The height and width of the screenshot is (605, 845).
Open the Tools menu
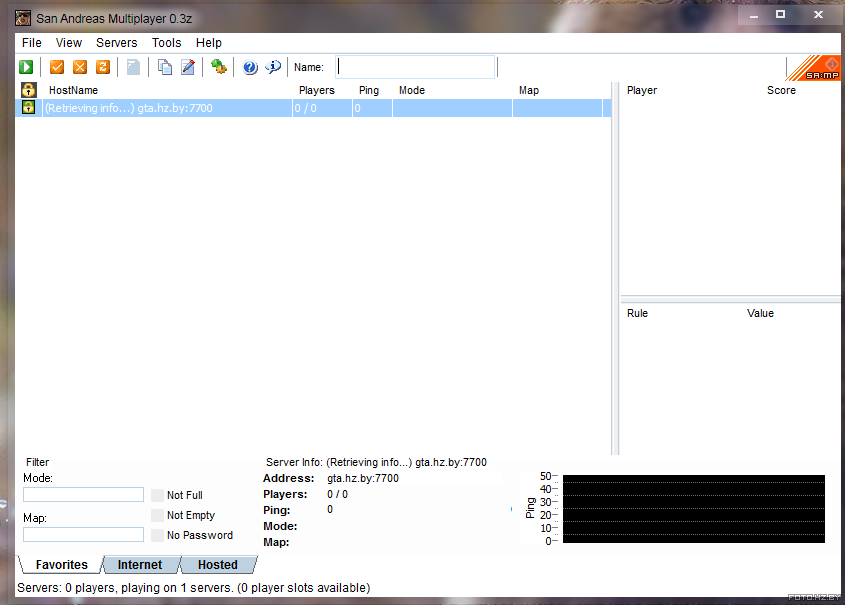[167, 43]
